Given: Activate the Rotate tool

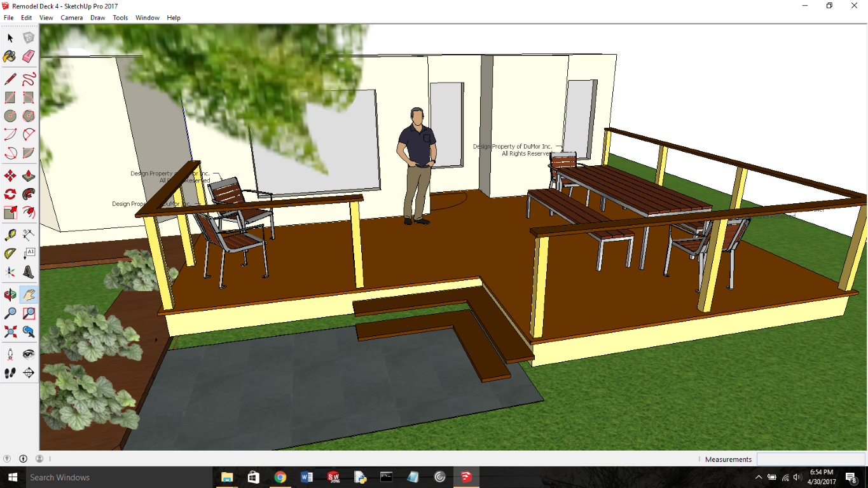Looking at the screenshot, I should (10, 194).
